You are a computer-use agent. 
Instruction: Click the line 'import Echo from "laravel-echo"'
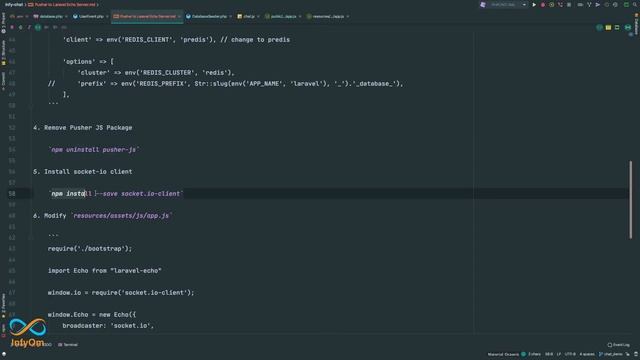pyautogui.click(x=104, y=271)
